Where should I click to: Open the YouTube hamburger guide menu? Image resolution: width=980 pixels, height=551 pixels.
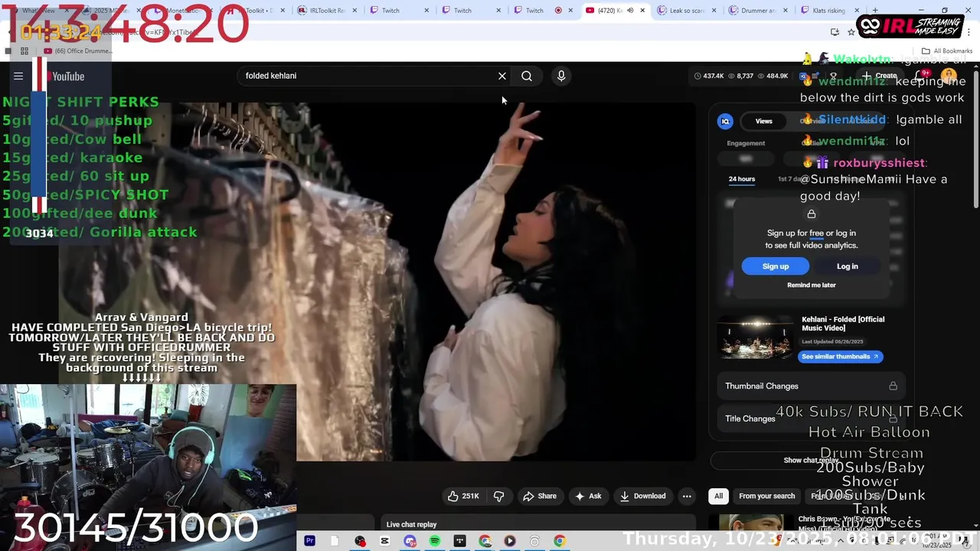(18, 76)
